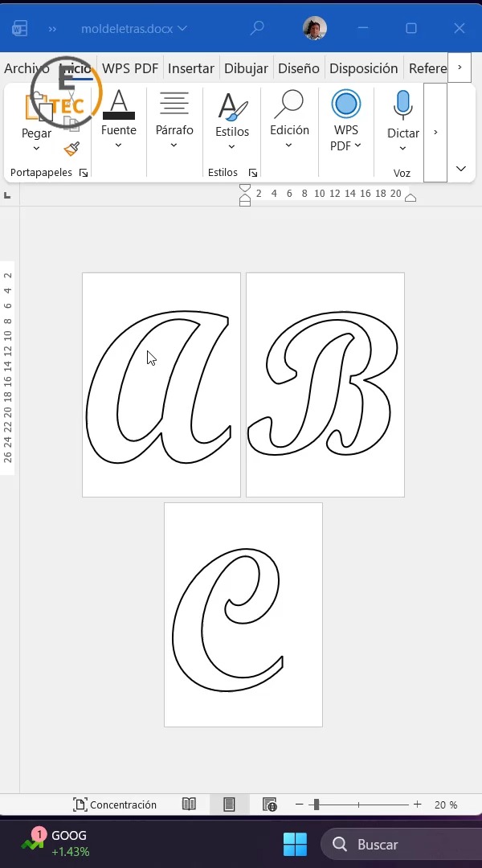The width and height of the screenshot is (482, 868).
Task: Open the Edición search group
Action: [289, 120]
